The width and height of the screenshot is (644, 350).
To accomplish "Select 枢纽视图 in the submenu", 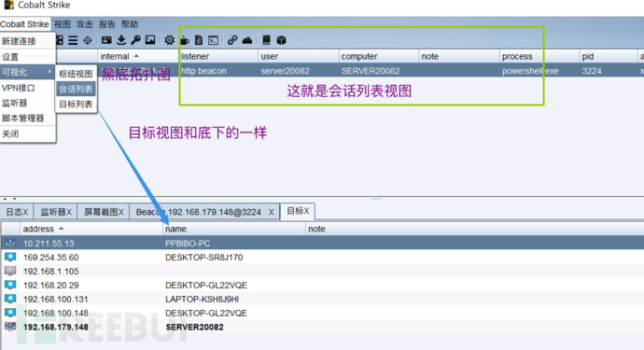I will coord(76,74).
